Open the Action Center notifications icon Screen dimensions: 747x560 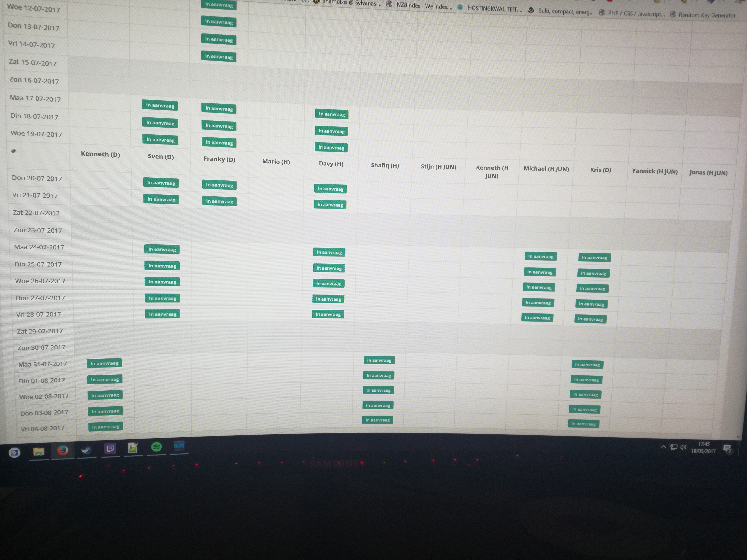pos(727,449)
